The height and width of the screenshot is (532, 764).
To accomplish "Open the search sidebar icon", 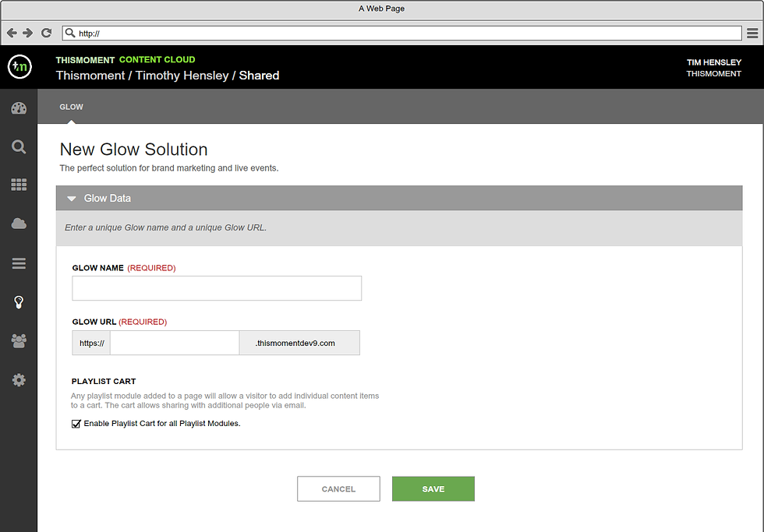I will 19,146.
